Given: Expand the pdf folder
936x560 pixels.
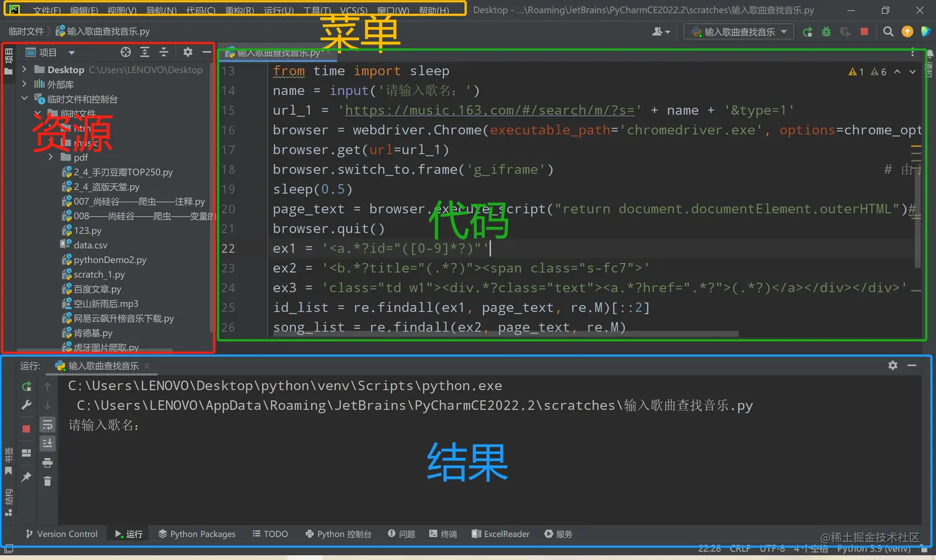Looking at the screenshot, I should click(x=51, y=157).
